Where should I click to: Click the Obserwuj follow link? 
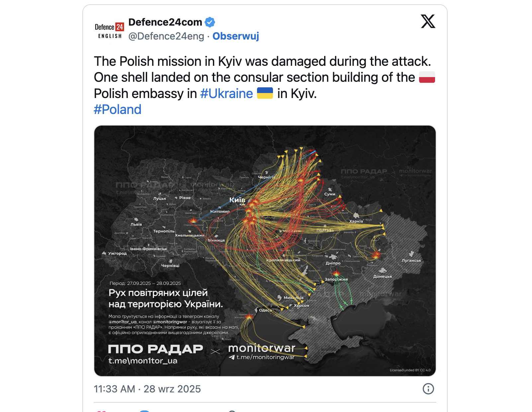tap(235, 36)
